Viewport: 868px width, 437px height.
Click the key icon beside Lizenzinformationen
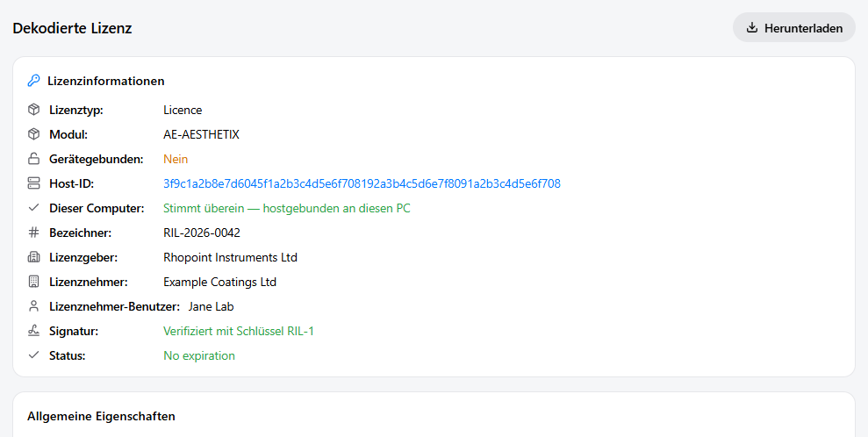click(33, 81)
